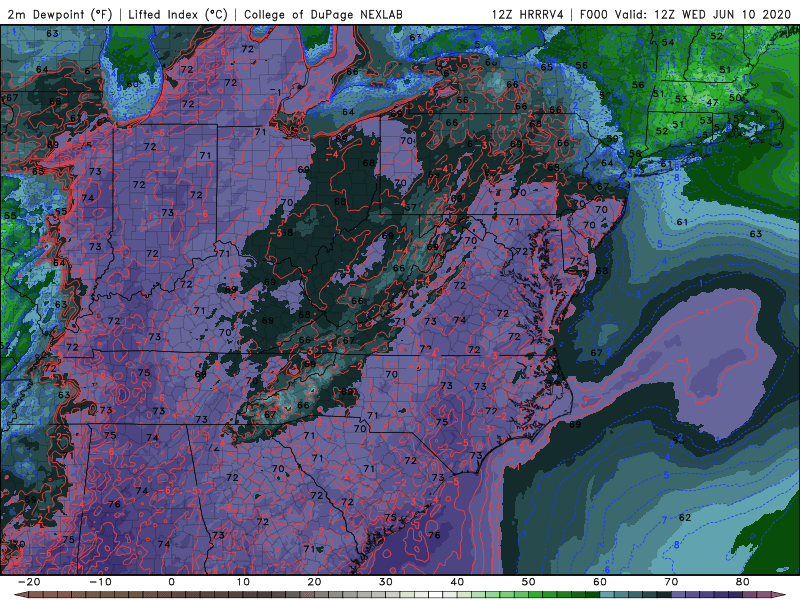Screen dimensions: 800x600
Task: Click the -10 label on the color scale
Action: (x=100, y=582)
